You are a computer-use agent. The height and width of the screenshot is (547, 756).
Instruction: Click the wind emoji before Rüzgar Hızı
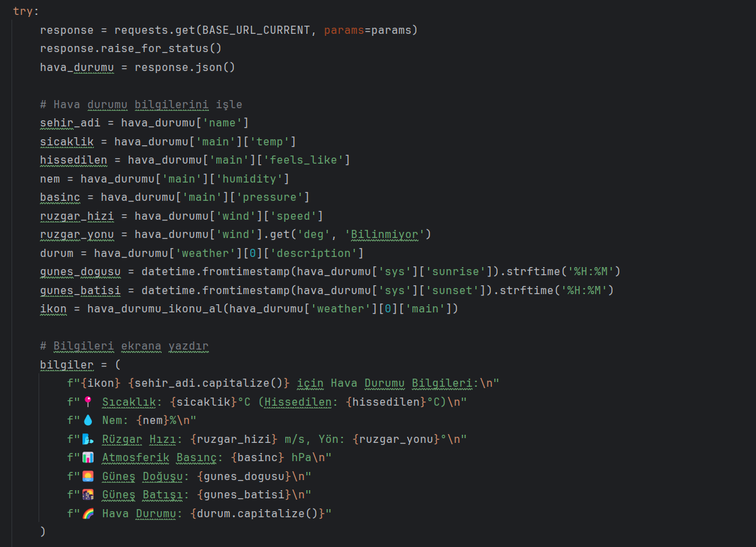[87, 439]
